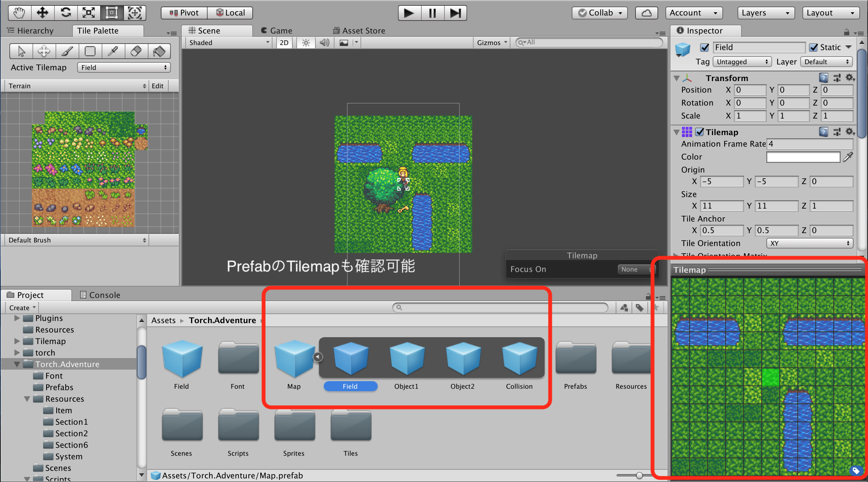Screen dimensions: 868x482
Task: Open the Layers menu button
Action: click(x=766, y=13)
